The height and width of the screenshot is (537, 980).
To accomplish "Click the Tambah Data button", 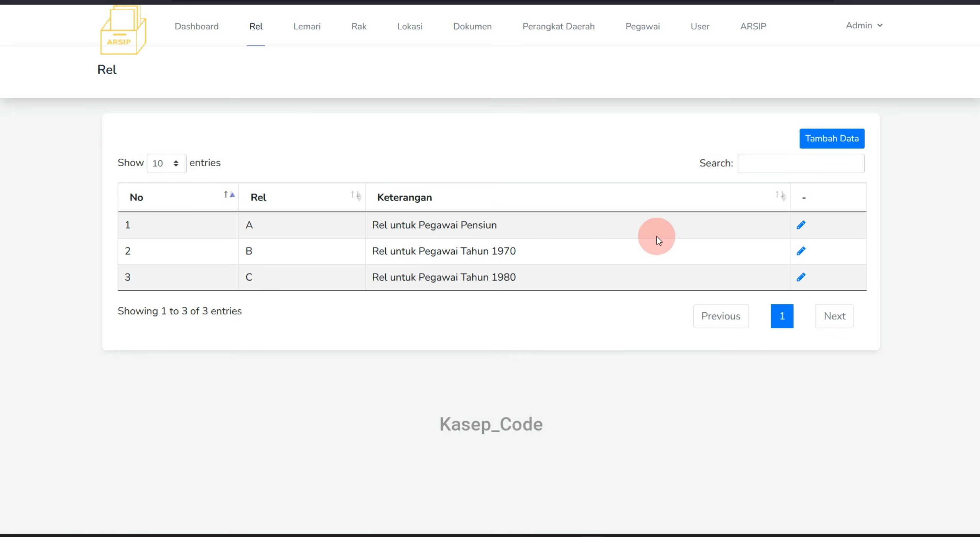I will pos(832,138).
